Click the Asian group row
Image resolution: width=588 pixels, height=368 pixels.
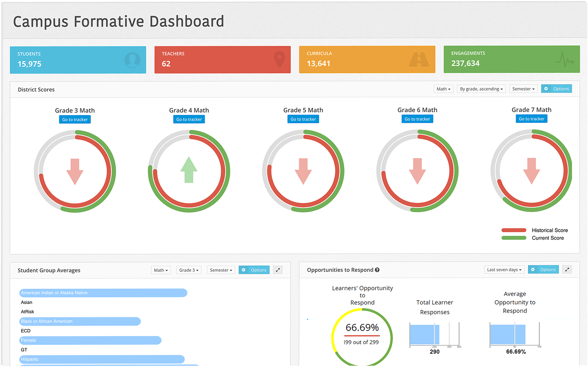(x=27, y=302)
